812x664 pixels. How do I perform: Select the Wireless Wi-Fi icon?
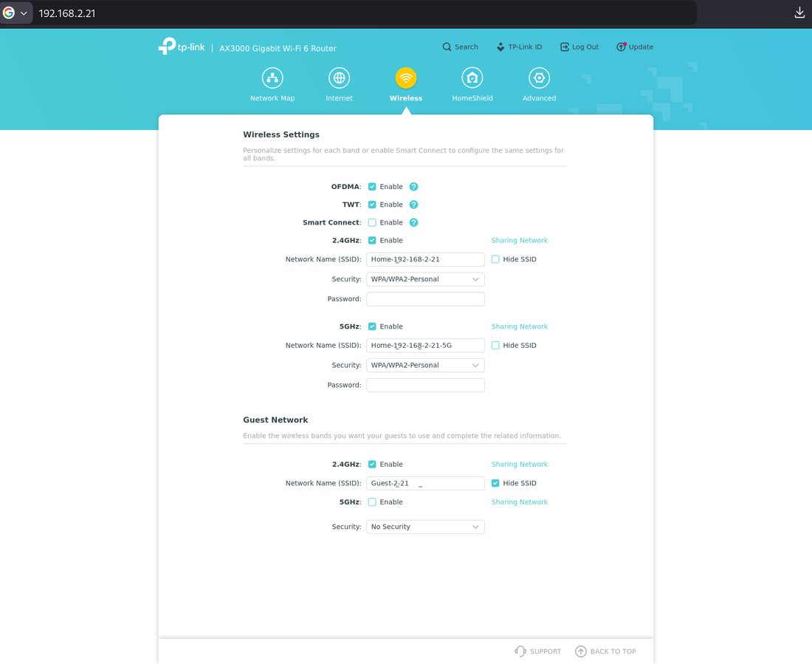(x=406, y=78)
